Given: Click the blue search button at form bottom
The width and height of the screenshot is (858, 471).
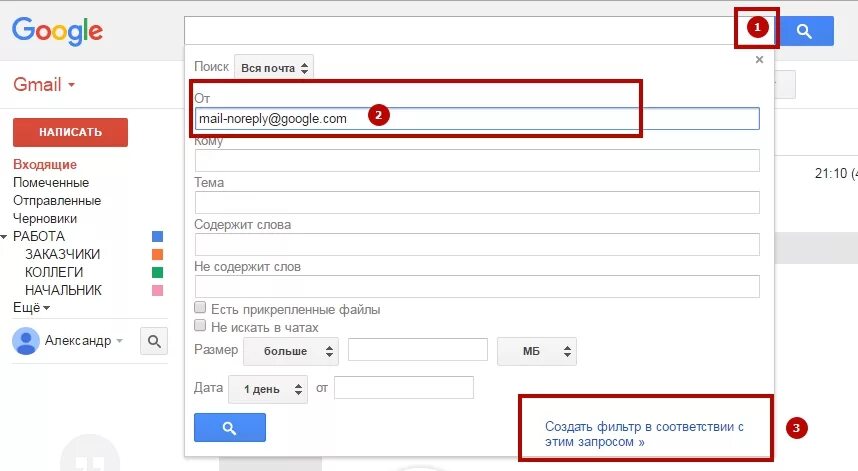Looking at the screenshot, I should 230,427.
